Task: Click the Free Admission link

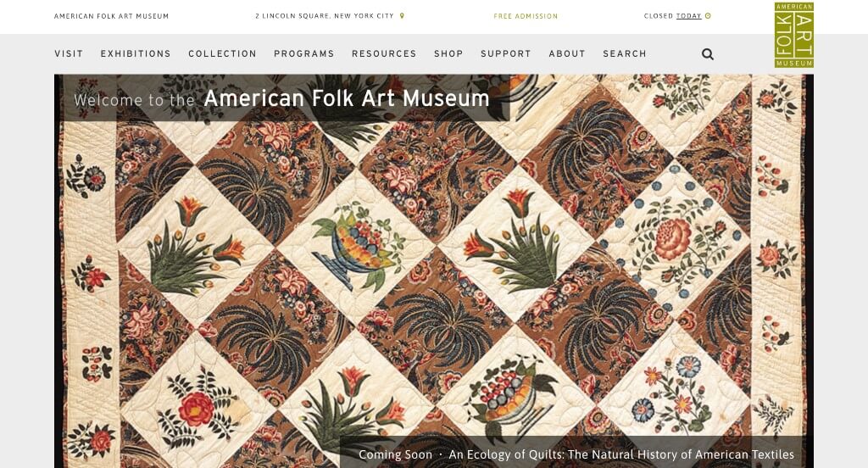Action: [526, 16]
